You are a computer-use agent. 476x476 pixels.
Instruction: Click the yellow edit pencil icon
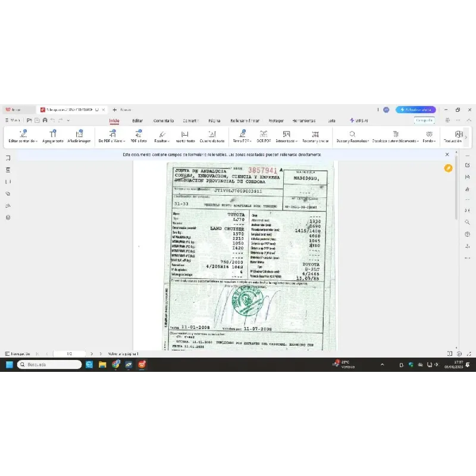pos(449,168)
